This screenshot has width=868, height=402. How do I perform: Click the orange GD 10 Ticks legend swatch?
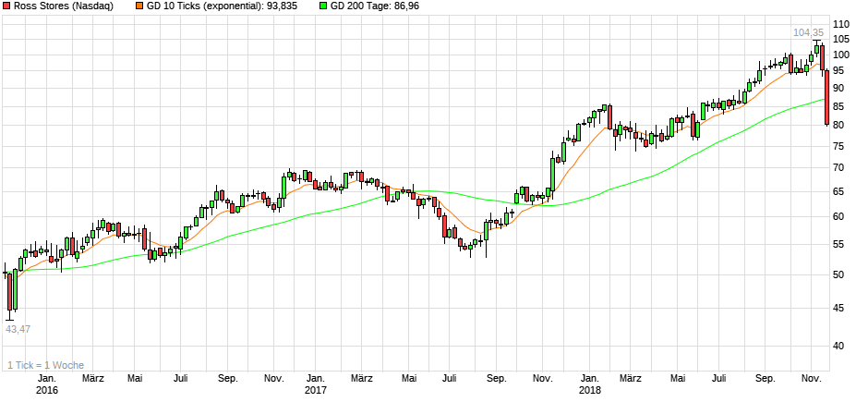click(140, 6)
